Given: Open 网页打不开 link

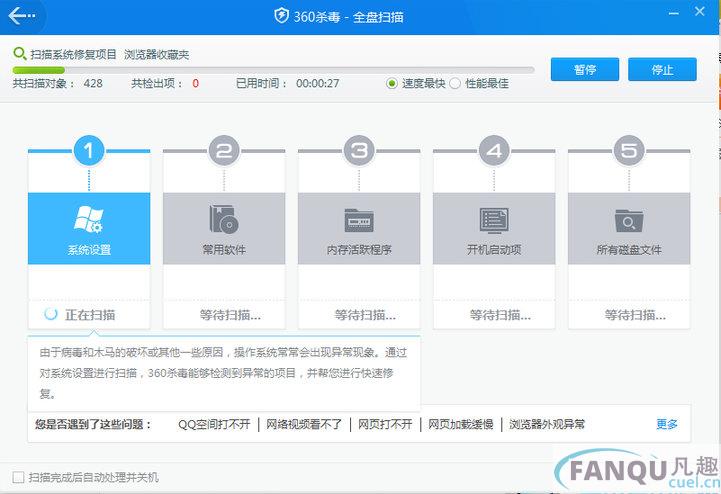Looking at the screenshot, I should click(385, 424).
